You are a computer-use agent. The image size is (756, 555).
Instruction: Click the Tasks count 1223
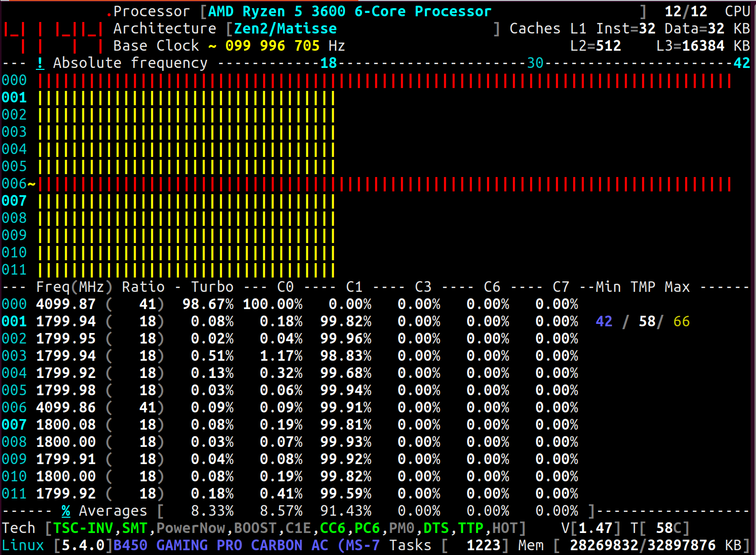483,545
